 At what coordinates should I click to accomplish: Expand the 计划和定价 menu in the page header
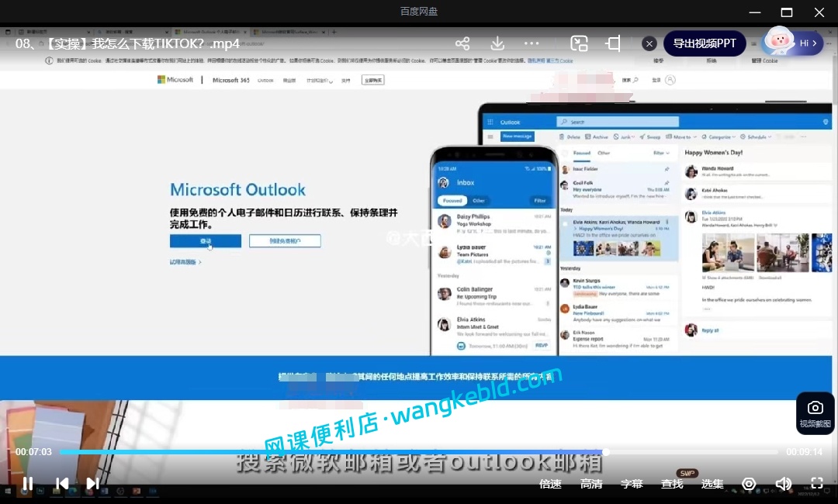(x=320, y=81)
